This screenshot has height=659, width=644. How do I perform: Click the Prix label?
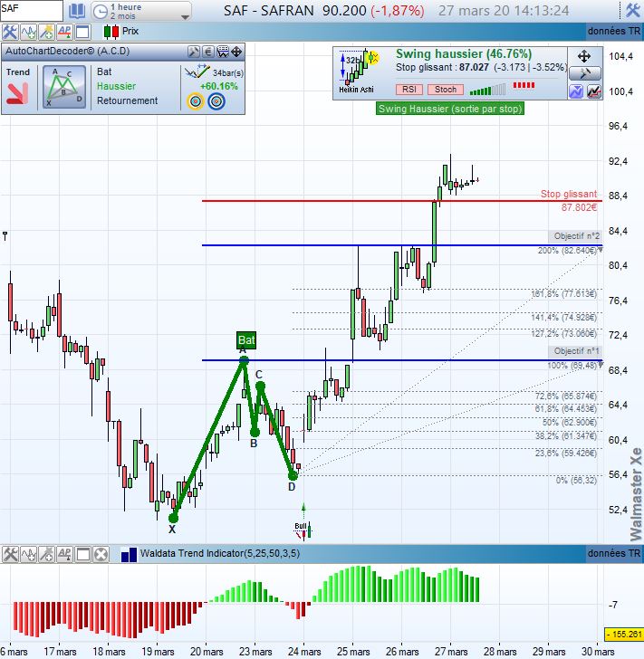pyautogui.click(x=130, y=31)
